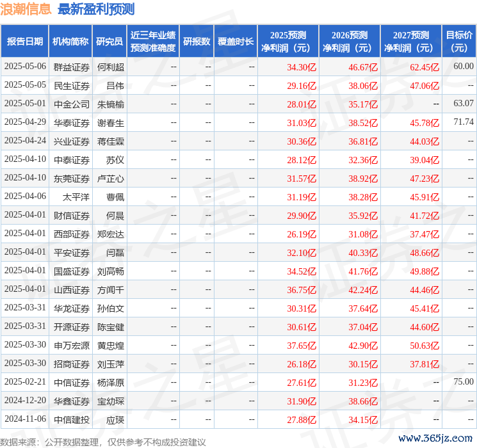Click the 近三年业绩预测准确度 column header
This screenshot has height=448, width=477.
point(153,42)
